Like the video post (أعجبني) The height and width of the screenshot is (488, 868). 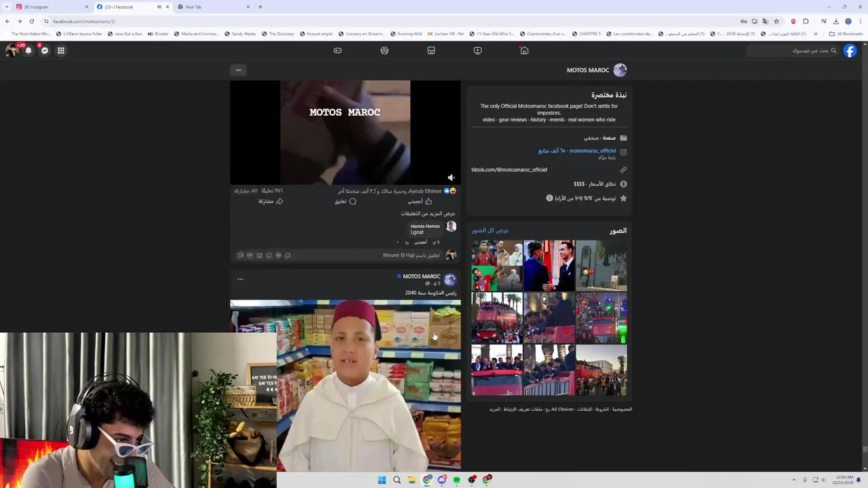[420, 201]
